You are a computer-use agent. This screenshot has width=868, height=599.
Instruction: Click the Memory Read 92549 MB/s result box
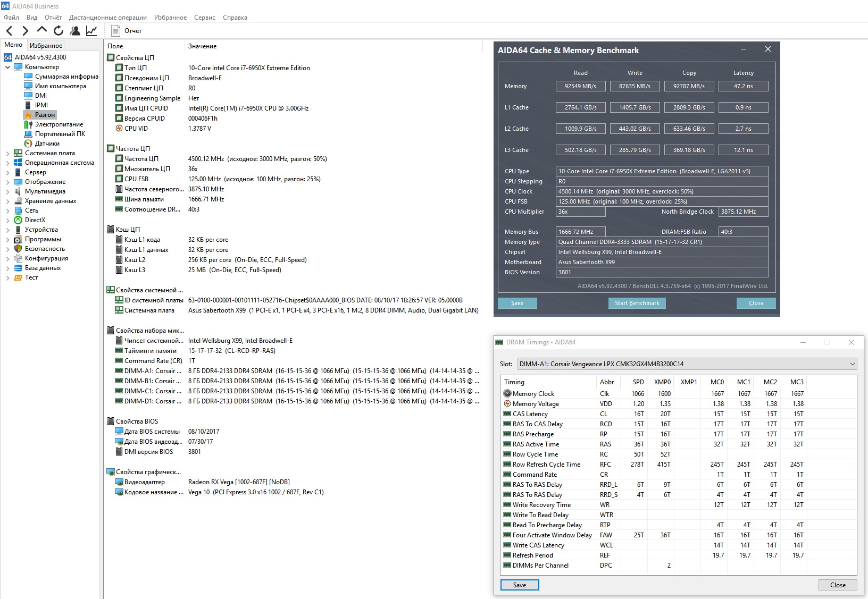(580, 86)
